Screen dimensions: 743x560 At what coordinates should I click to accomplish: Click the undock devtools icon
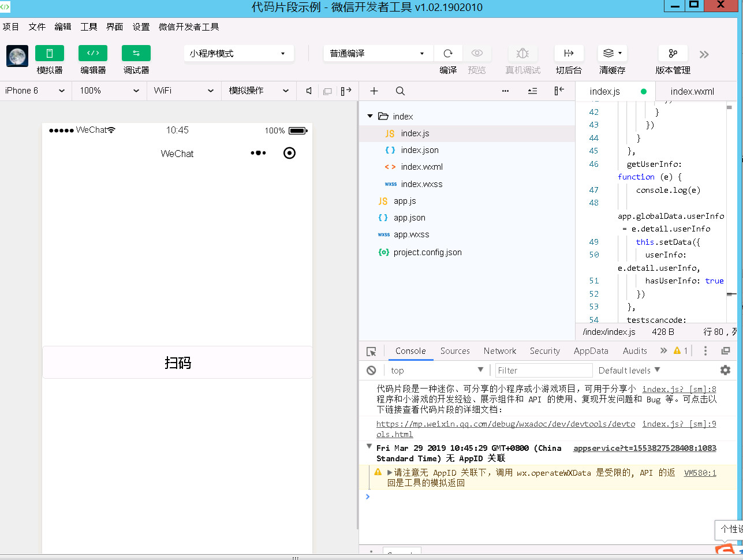726,350
